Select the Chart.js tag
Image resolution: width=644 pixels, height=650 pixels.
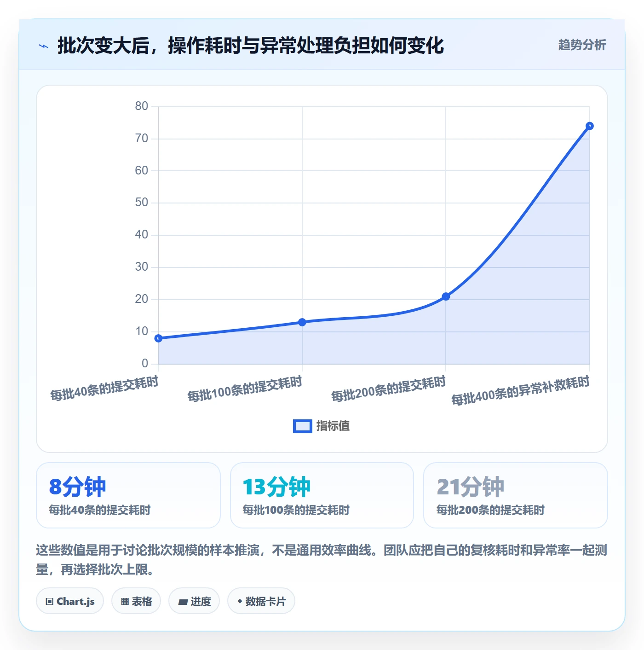70,601
